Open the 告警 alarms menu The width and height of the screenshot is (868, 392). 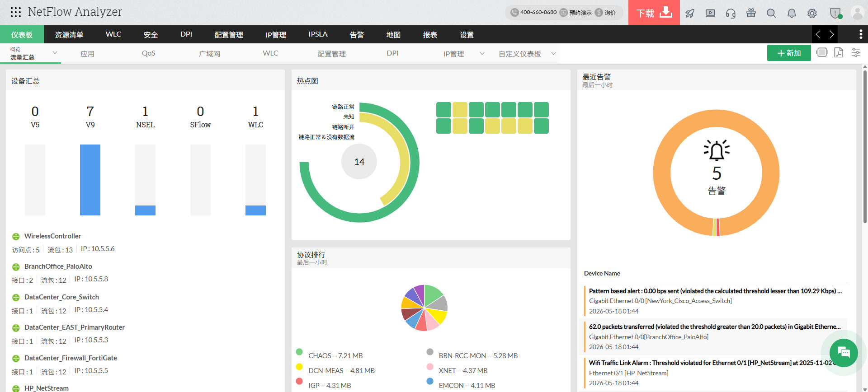(357, 35)
